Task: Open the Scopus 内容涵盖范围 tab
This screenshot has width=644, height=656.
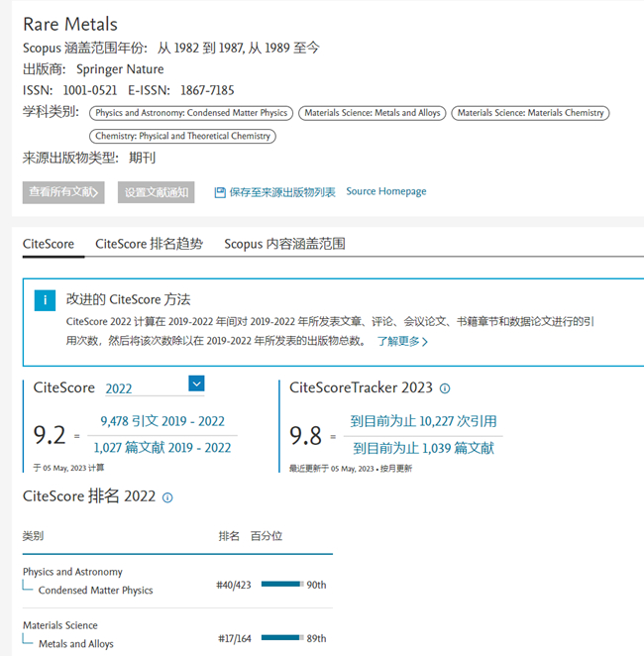Action: (x=284, y=244)
